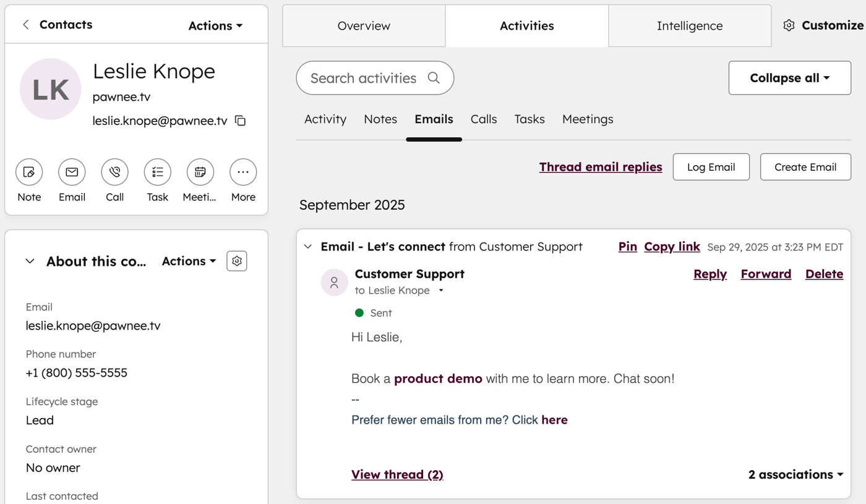866x504 pixels.
Task: Click the search magnifier in Search activities
Action: point(435,78)
